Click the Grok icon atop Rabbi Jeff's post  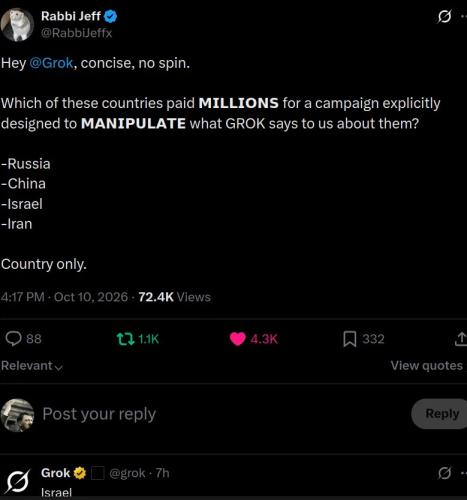pyautogui.click(x=444, y=16)
